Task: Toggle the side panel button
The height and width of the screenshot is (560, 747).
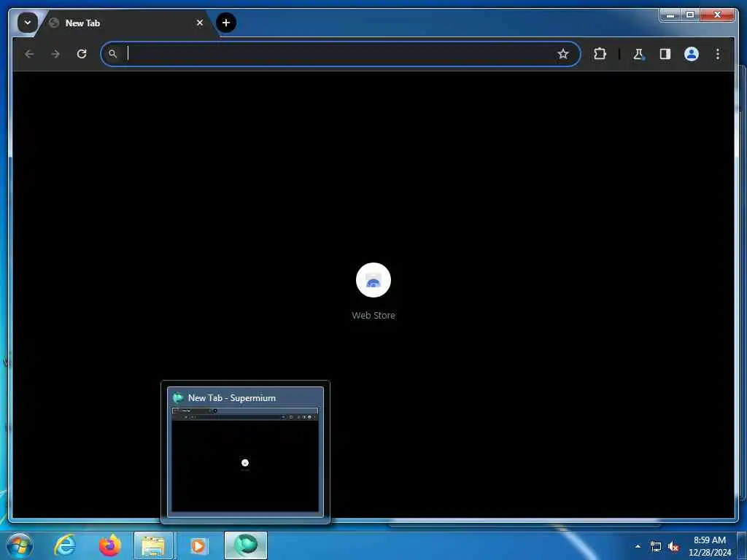Action: point(665,54)
